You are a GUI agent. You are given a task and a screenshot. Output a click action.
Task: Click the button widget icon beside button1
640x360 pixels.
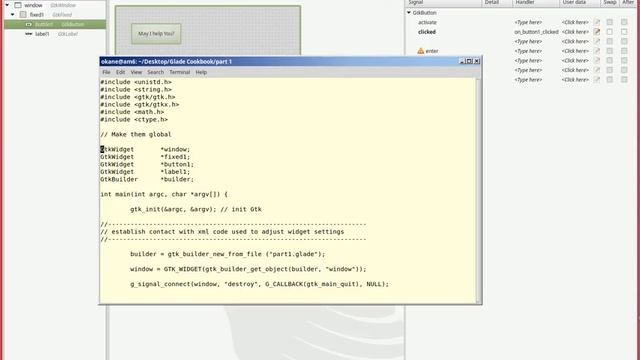[x=29, y=24]
